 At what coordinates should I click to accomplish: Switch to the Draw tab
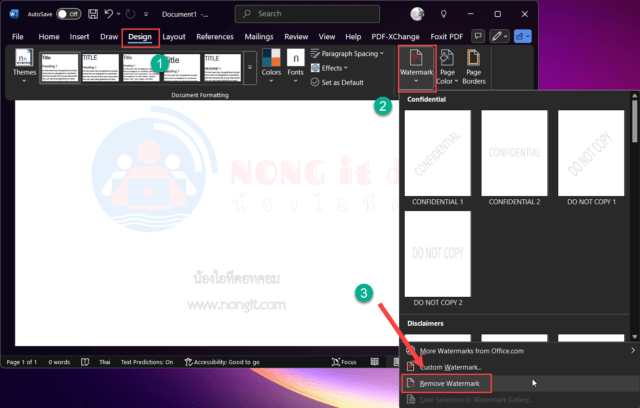pyautogui.click(x=109, y=37)
